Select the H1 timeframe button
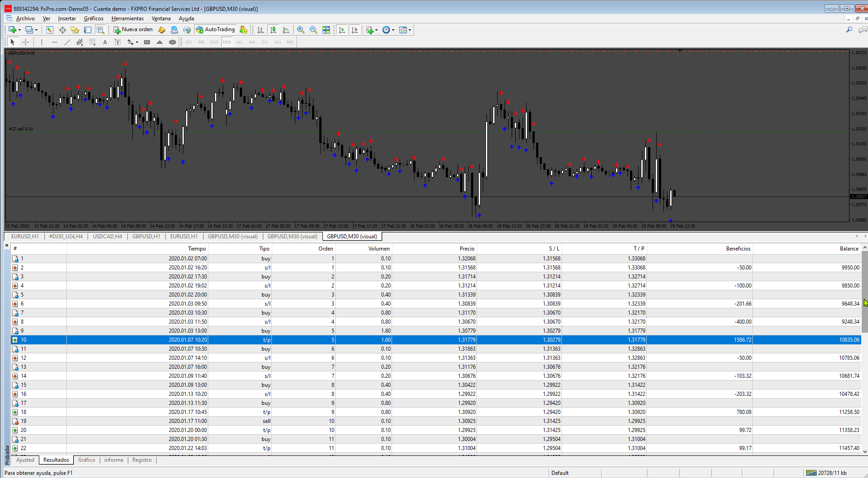The width and height of the screenshot is (868, 478). tap(239, 42)
